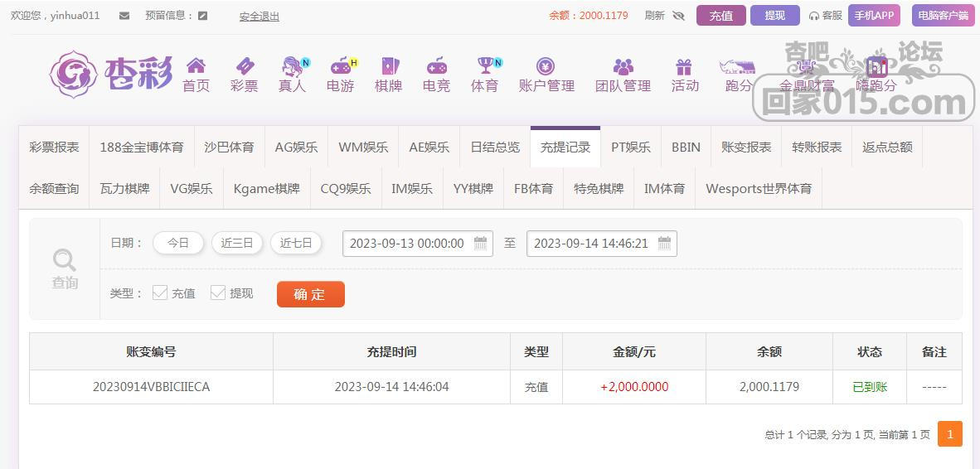Select the 今日 date range
980x469 pixels.
coord(178,243)
